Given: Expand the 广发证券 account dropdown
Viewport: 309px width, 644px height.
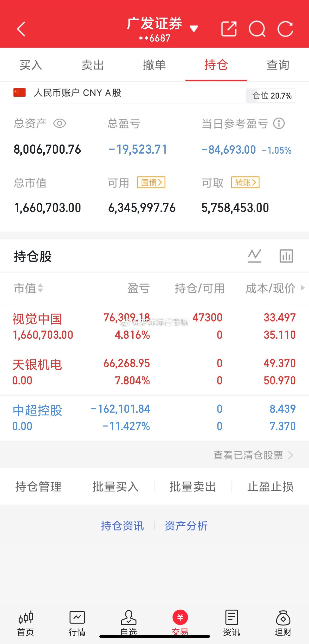Looking at the screenshot, I should pyautogui.click(x=194, y=29).
